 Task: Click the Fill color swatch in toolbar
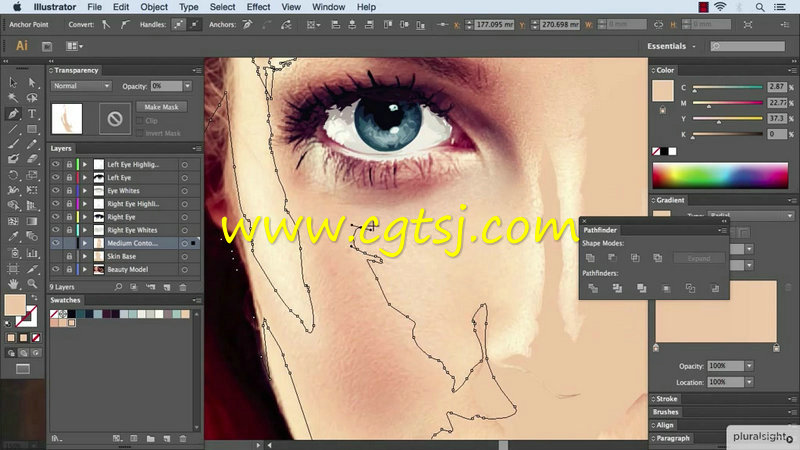click(x=15, y=305)
